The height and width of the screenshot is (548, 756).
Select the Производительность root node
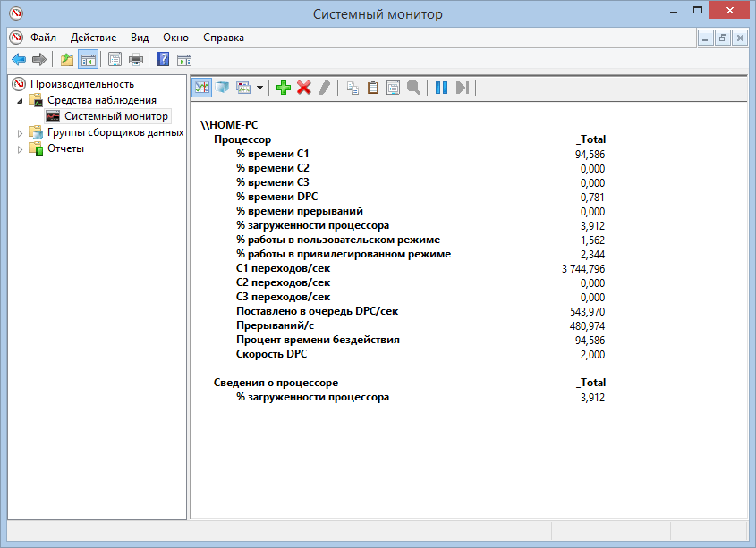(x=81, y=84)
